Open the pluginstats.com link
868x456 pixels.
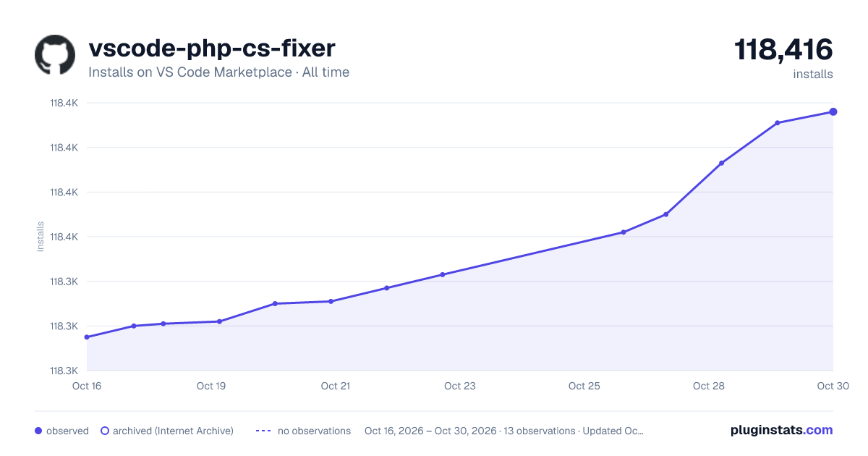click(x=781, y=430)
